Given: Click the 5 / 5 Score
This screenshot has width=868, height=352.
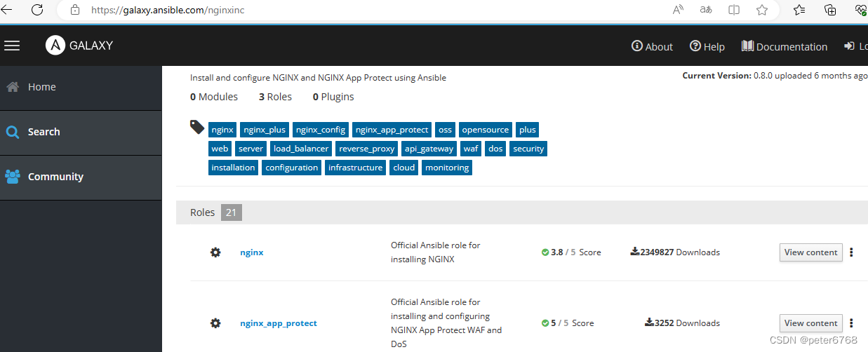Looking at the screenshot, I should tap(568, 323).
